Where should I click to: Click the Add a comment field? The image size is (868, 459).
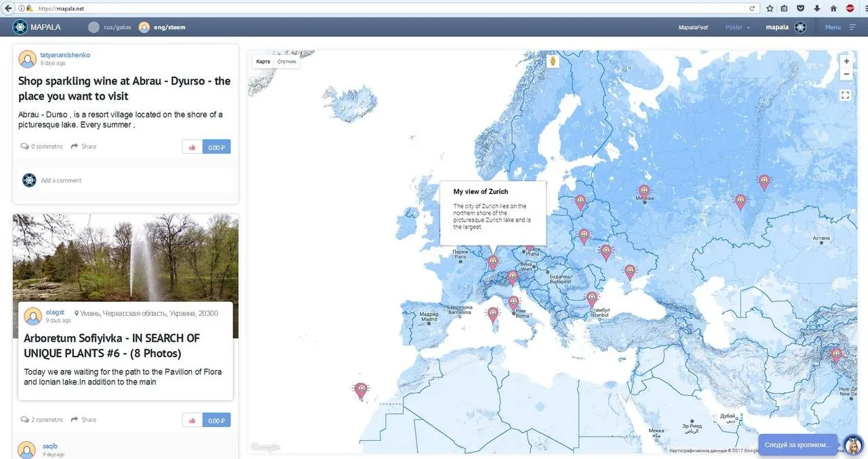tap(125, 180)
